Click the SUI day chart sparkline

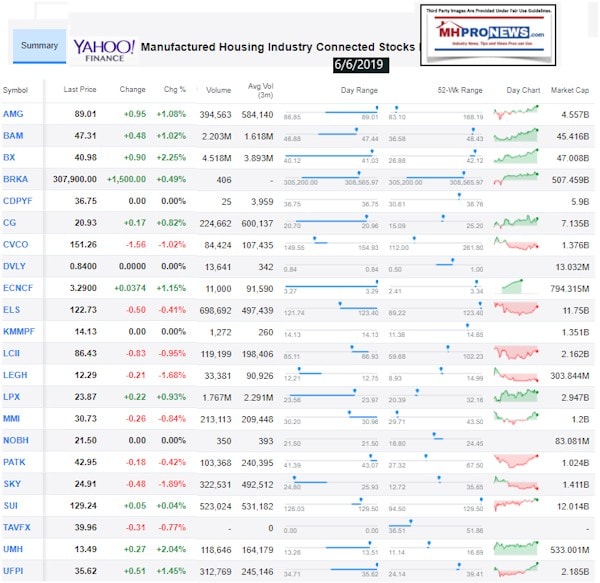516,505
